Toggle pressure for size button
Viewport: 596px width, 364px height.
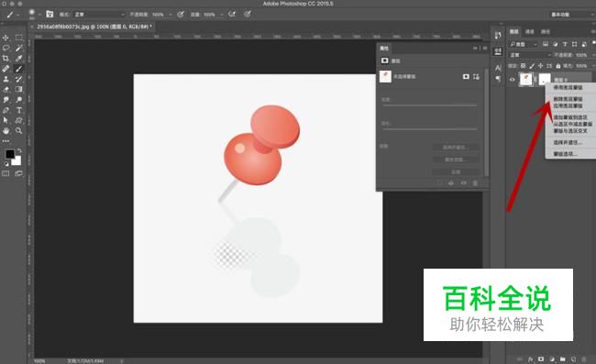pos(248,14)
